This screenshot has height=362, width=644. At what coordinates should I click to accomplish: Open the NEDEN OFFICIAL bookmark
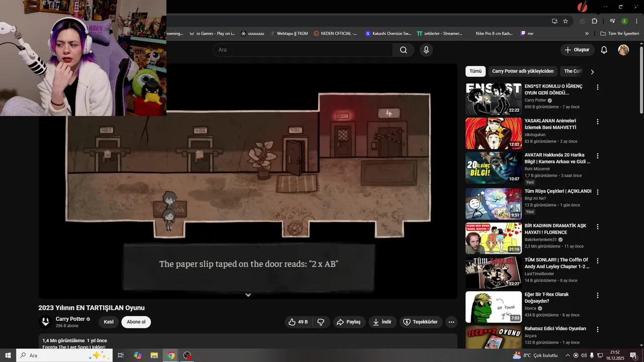pyautogui.click(x=335, y=34)
